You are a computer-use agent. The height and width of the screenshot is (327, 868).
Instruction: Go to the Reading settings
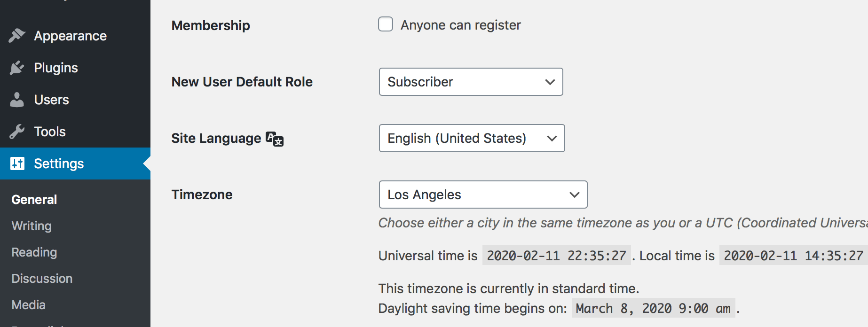click(33, 252)
